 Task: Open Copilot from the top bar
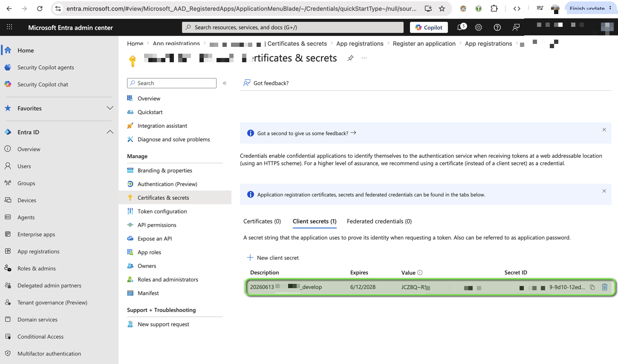(429, 27)
